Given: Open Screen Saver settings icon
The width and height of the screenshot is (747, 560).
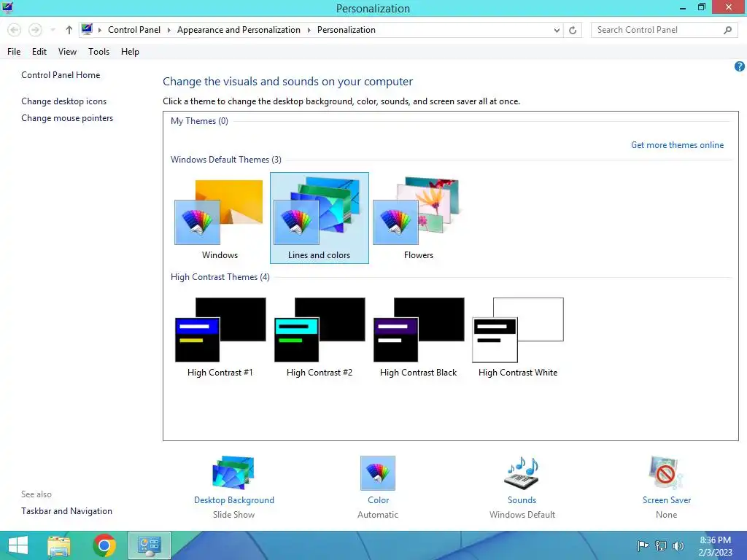Looking at the screenshot, I should click(x=666, y=472).
